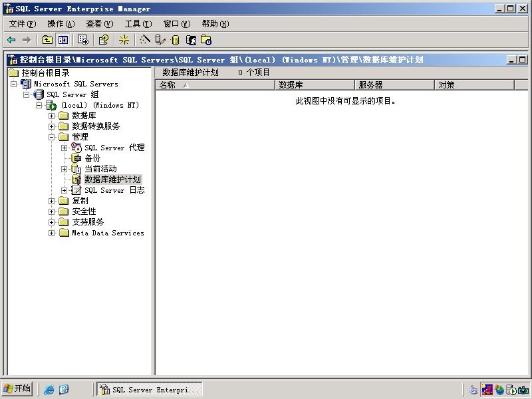
Task: Collapse the Microsoft SQL Servers node
Action: 13,84
